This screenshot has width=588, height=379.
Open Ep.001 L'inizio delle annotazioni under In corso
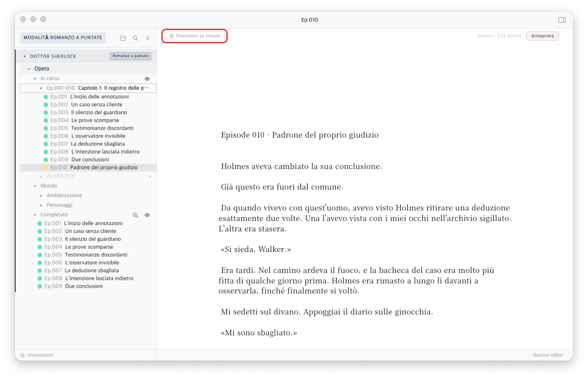pos(88,97)
